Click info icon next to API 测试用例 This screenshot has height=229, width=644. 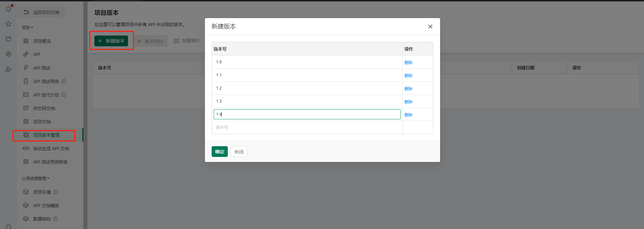tap(64, 81)
